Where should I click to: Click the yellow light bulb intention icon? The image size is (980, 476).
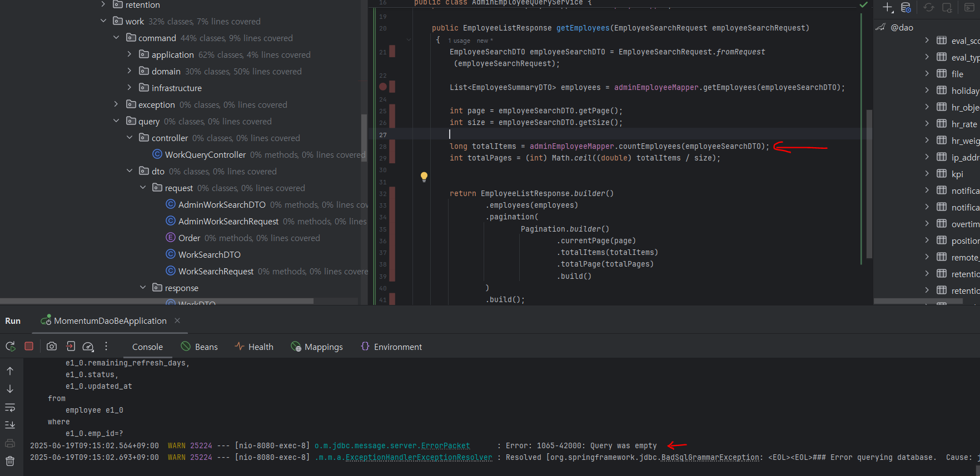pos(424,177)
